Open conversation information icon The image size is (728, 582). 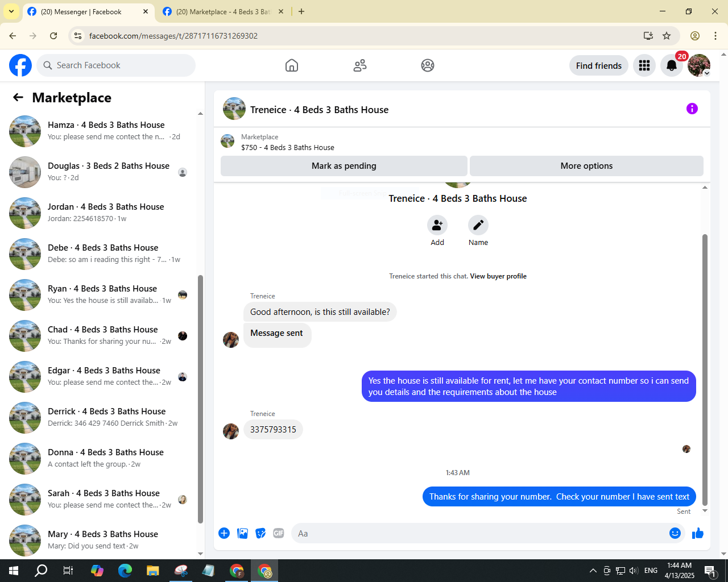pyautogui.click(x=692, y=109)
